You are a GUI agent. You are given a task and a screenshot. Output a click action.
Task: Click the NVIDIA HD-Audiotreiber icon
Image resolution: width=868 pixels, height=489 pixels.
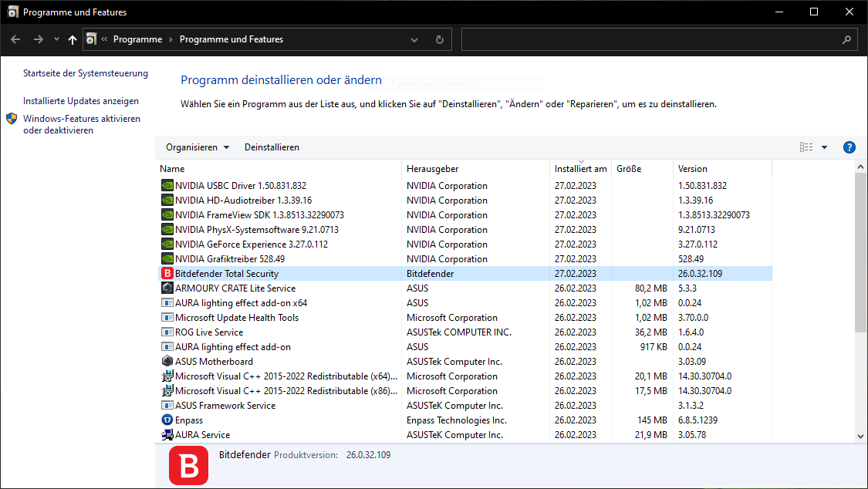tap(167, 201)
